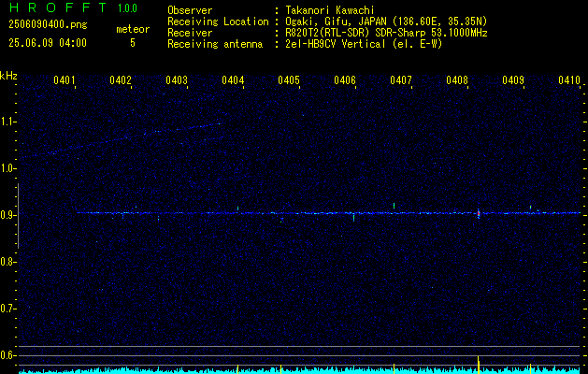Click the green echo spike above carrier near 0407
Image resolution: width=588 pixels, height=374 pixels.
[394, 206]
